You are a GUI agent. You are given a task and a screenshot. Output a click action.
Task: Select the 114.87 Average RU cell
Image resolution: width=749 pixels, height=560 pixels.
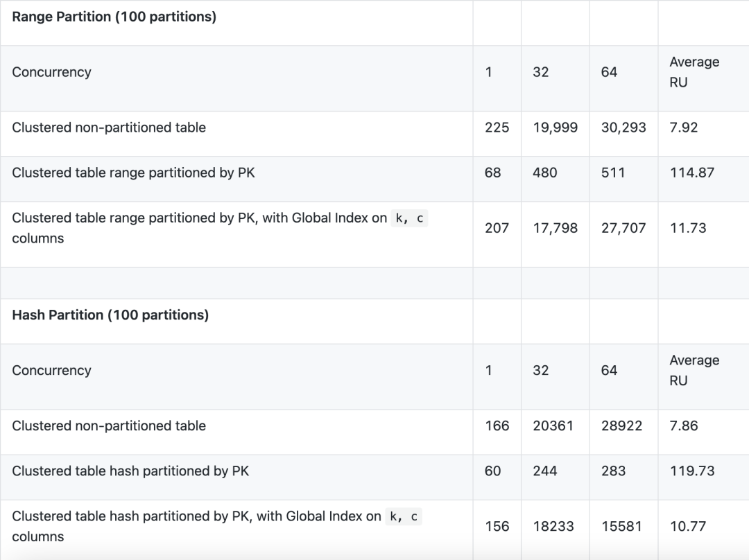pyautogui.click(x=691, y=173)
